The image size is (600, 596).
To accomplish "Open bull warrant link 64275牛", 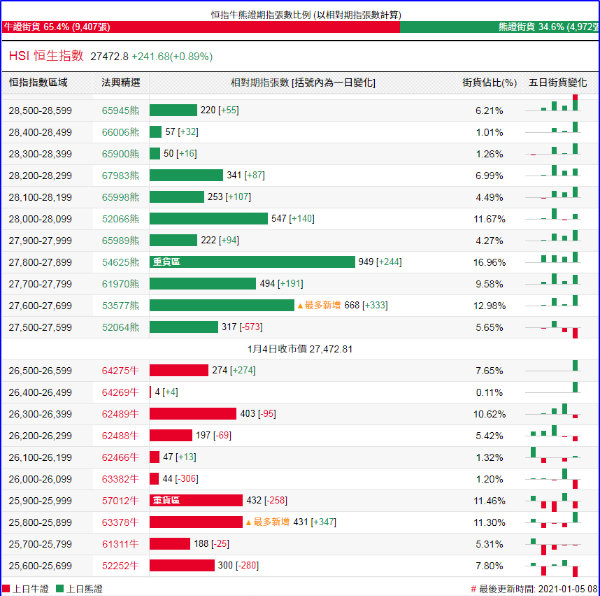I will point(120,371).
